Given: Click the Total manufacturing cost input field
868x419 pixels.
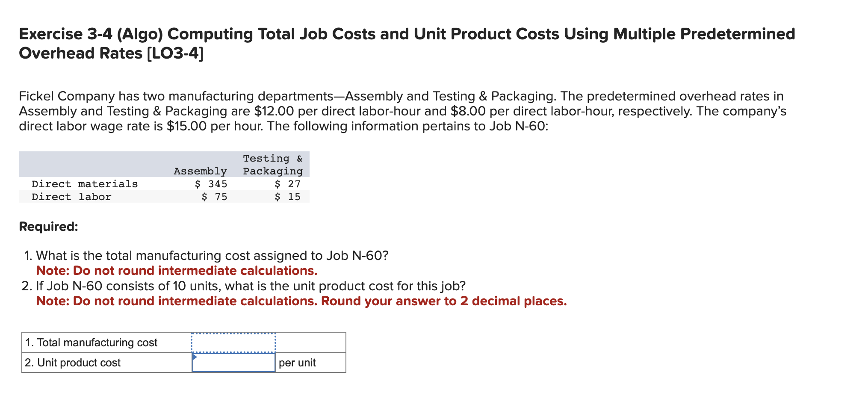Looking at the screenshot, I should click(x=233, y=342).
